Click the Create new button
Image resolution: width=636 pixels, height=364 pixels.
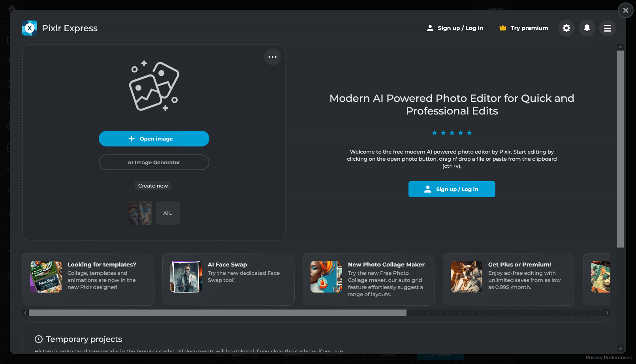(x=153, y=186)
